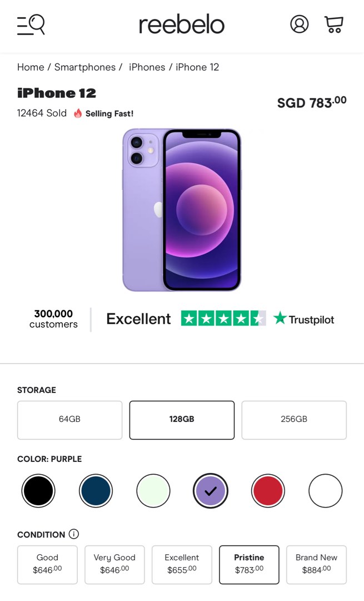The width and height of the screenshot is (364, 601).
Task: Choose the Excellent condition option
Action: tap(182, 564)
